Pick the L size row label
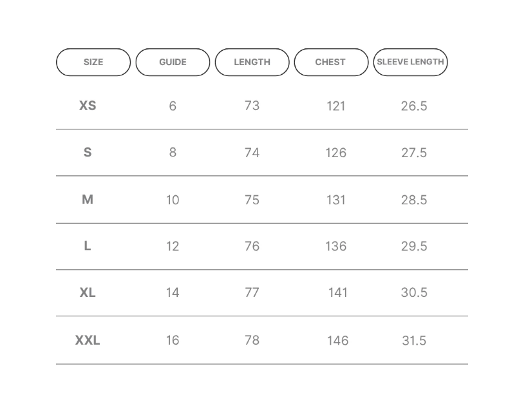This screenshot has height=420, width=519. (88, 246)
